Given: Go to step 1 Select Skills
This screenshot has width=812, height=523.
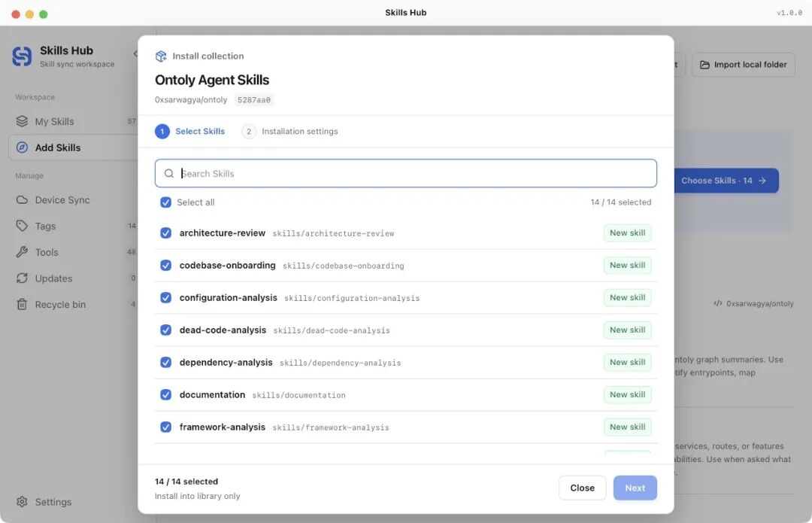Looking at the screenshot, I should click(190, 131).
